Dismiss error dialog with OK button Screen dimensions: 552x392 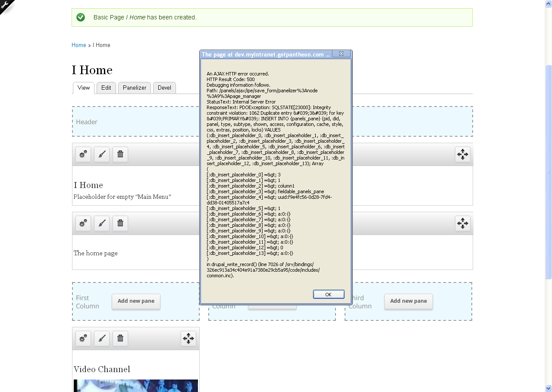point(329,294)
